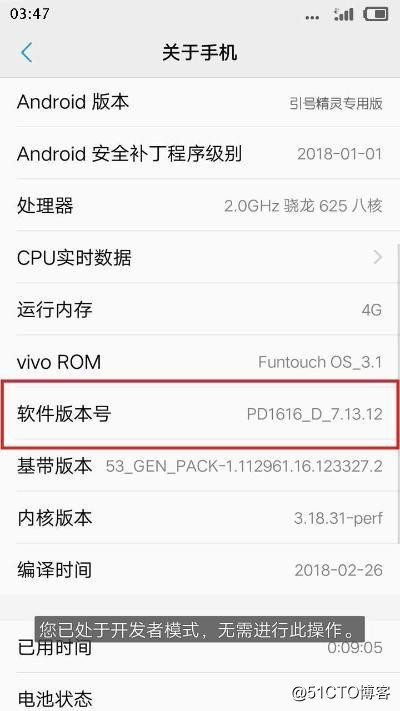This screenshot has height=711, width=400.
Task: Select the 处理器 row
Action: tap(200, 205)
